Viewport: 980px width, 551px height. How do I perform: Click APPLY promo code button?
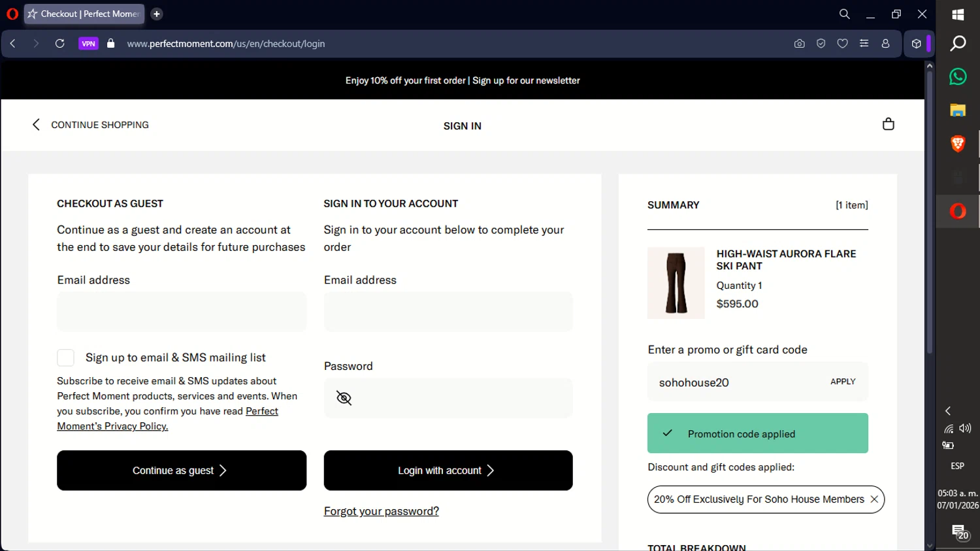(843, 382)
